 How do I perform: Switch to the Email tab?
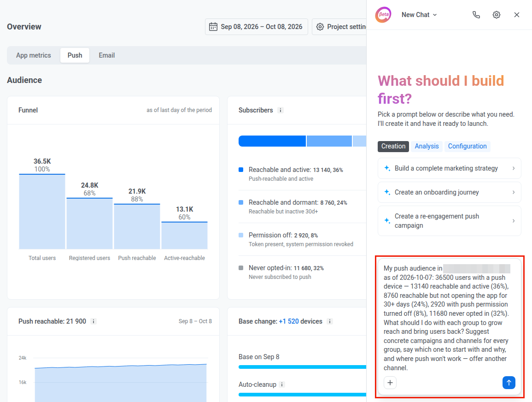[x=106, y=55]
